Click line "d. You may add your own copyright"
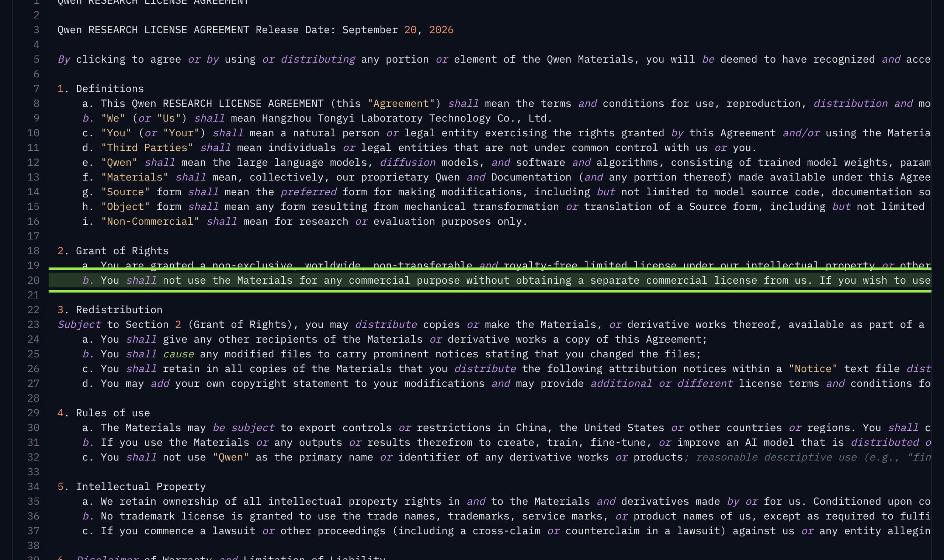The width and height of the screenshot is (944, 560). (x=506, y=384)
